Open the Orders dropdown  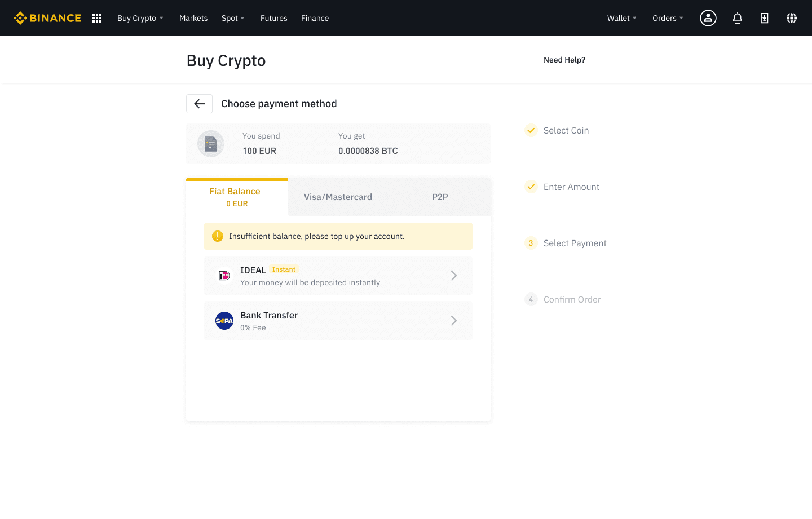click(668, 18)
